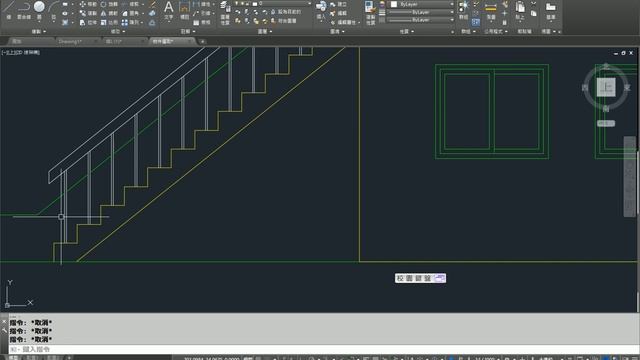Activate the Stretch modify tool
640x360 pixels.
click(88, 22)
